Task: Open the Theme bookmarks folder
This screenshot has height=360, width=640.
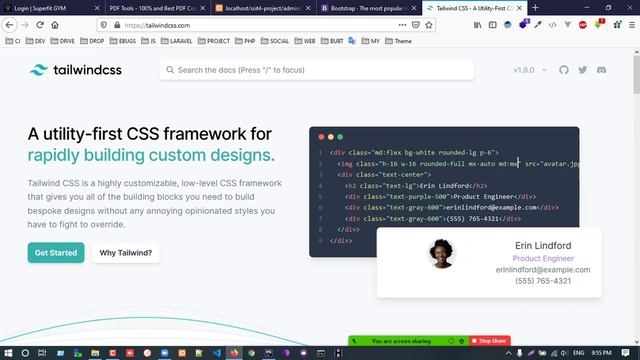Action: coord(398,41)
